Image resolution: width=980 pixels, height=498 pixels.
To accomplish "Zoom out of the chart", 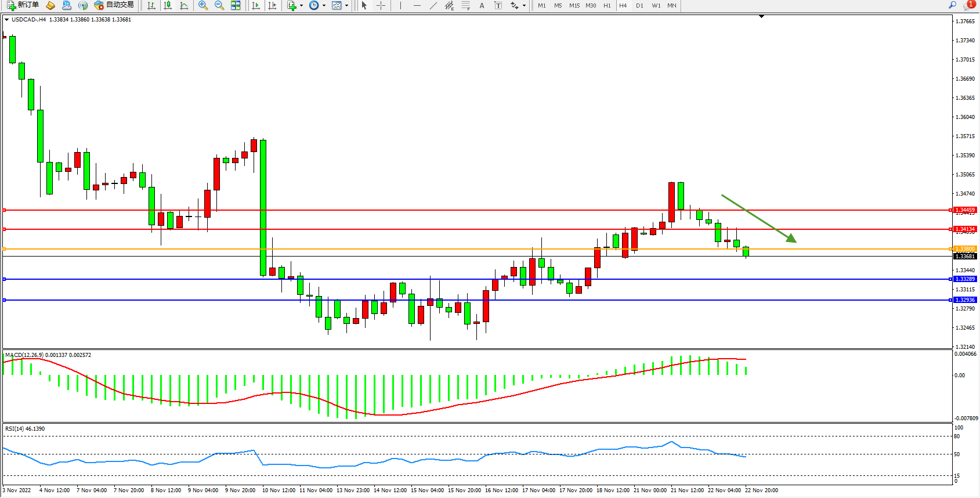I will (219, 5).
